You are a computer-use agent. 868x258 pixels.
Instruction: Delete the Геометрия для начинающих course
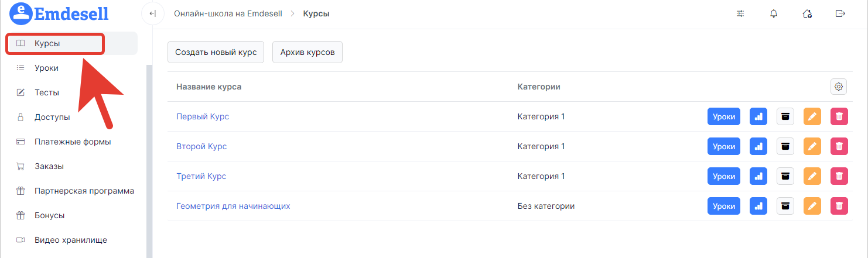839,206
